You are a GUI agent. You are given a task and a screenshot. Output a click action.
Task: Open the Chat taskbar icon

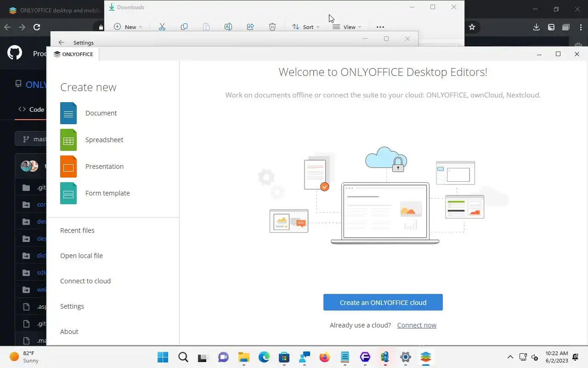pos(223,357)
